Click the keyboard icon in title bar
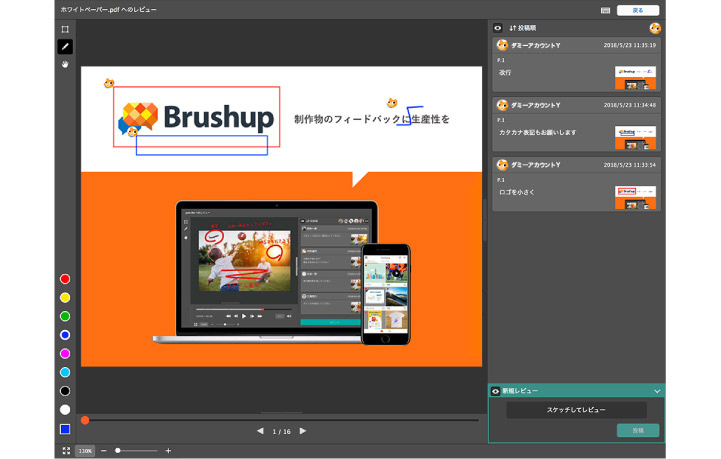Screen dimensions: 721x459 point(606,10)
